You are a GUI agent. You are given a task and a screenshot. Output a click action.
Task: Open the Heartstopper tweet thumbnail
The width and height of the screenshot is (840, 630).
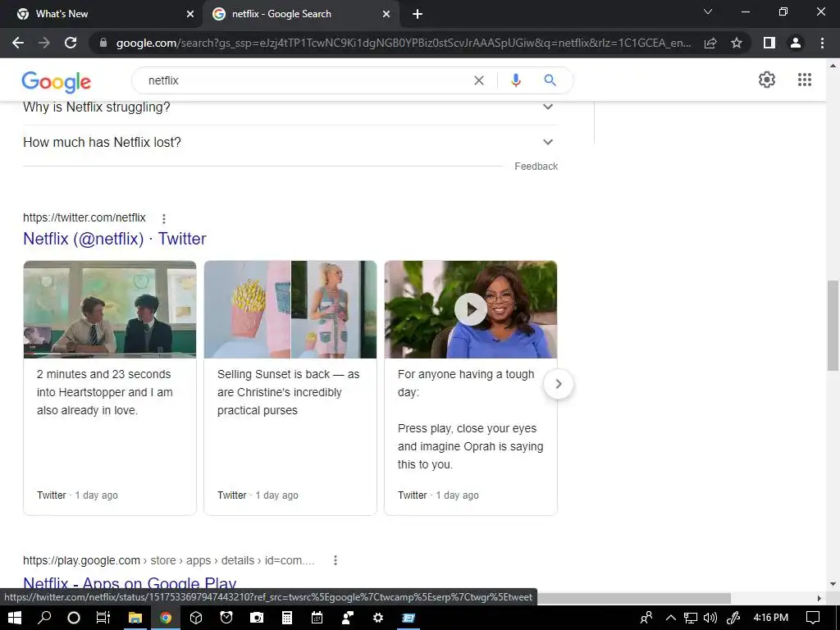(x=110, y=309)
